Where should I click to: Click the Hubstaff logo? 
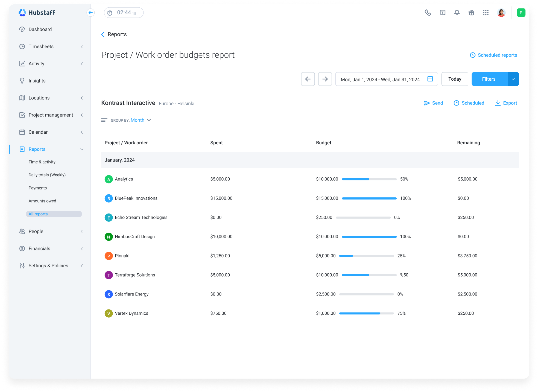[37, 13]
